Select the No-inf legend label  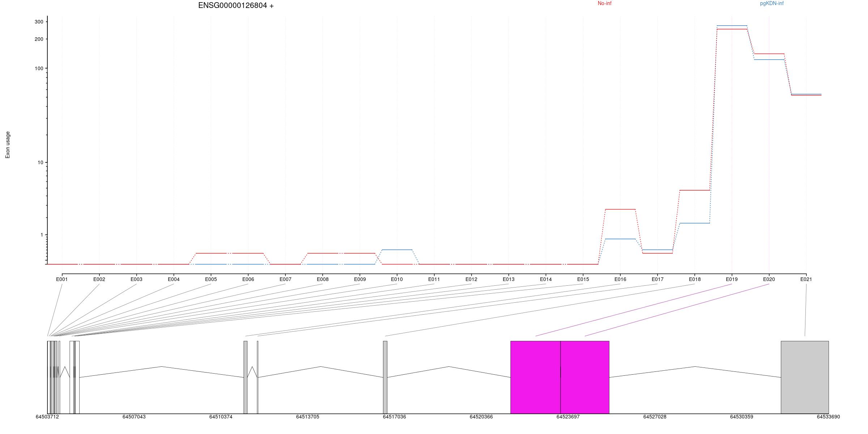point(604,3)
